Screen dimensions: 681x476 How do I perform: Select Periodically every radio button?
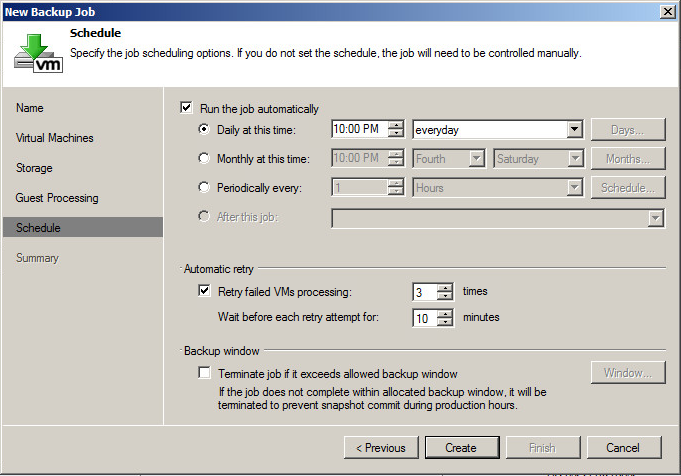(204, 187)
